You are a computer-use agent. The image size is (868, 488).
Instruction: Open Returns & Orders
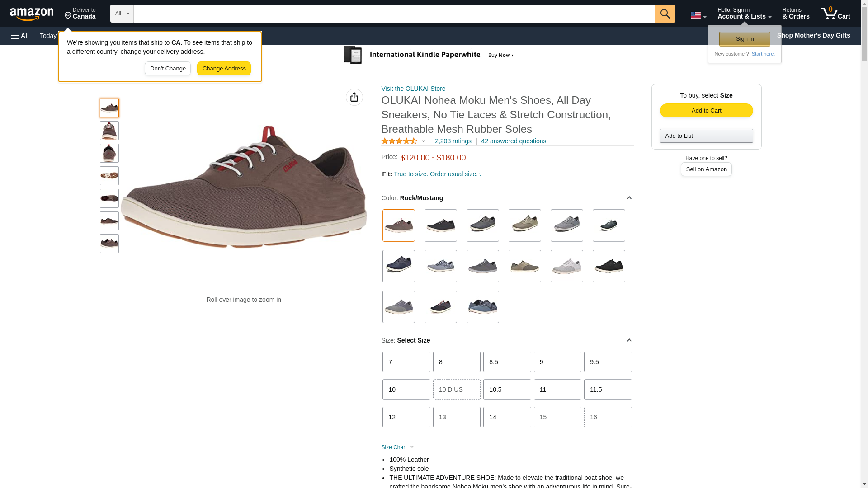tap(795, 14)
